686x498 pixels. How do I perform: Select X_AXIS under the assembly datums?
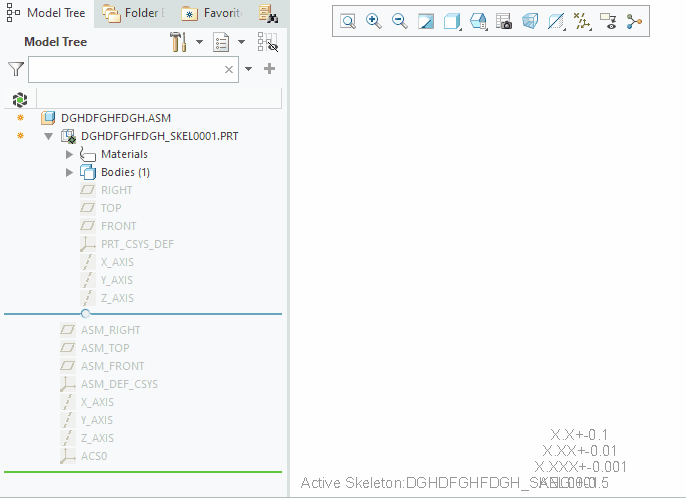coord(97,402)
